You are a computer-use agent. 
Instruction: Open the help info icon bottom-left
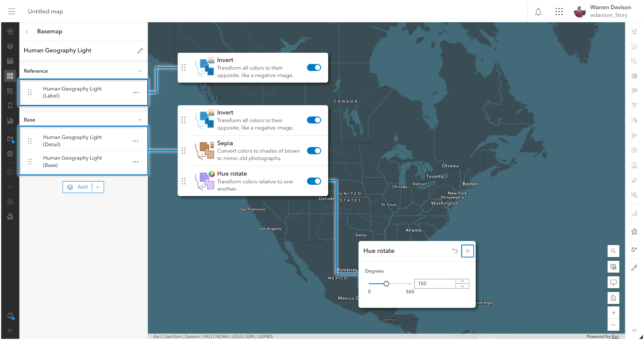pyautogui.click(x=10, y=316)
